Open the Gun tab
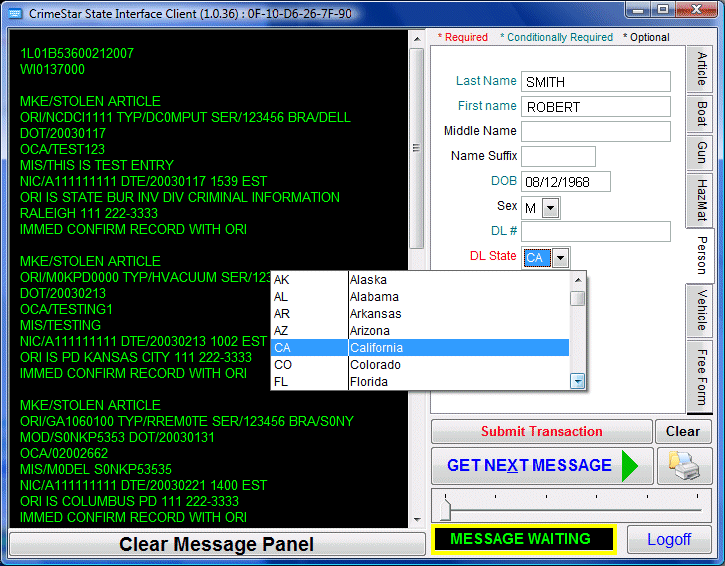Screen dimensions: 725x566 click(702, 152)
